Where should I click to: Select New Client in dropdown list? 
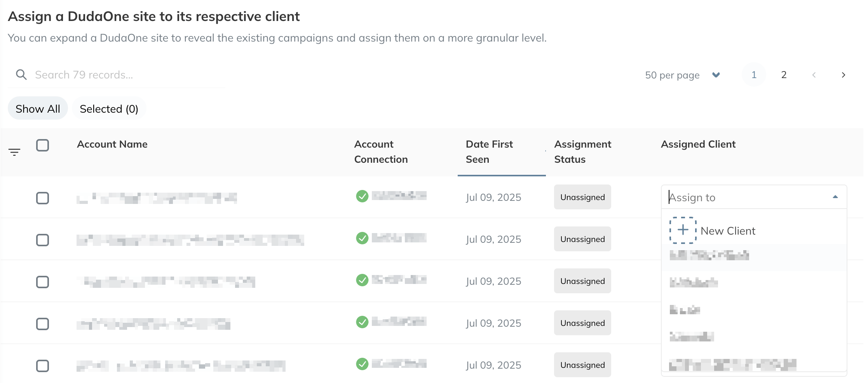pyautogui.click(x=728, y=231)
